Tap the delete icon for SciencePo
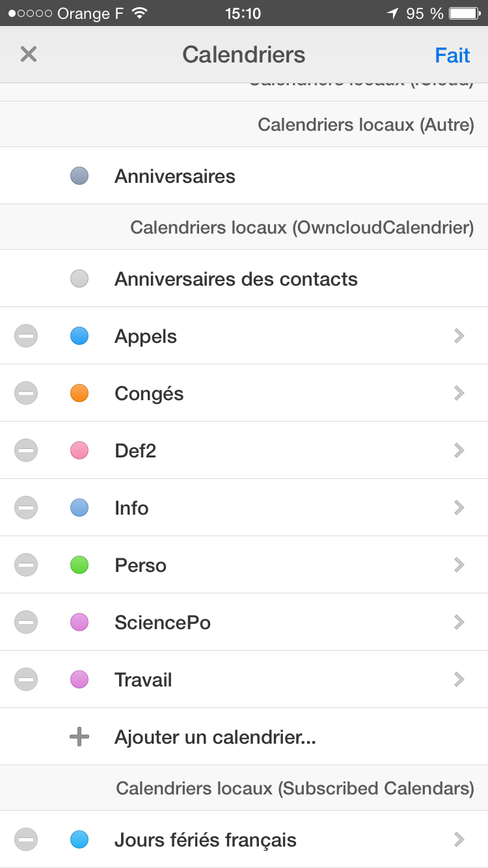The height and width of the screenshot is (868, 488). coord(26,623)
